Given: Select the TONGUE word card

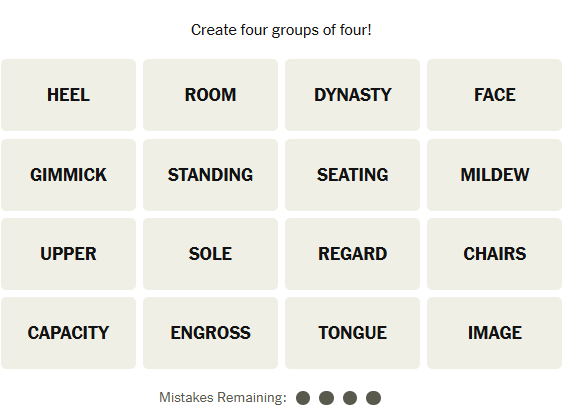Looking at the screenshot, I should (x=352, y=333).
